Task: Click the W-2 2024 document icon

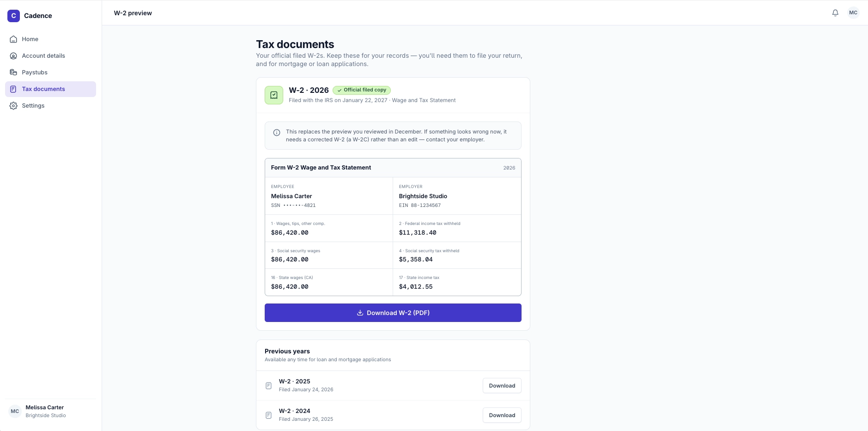Action: click(x=268, y=415)
